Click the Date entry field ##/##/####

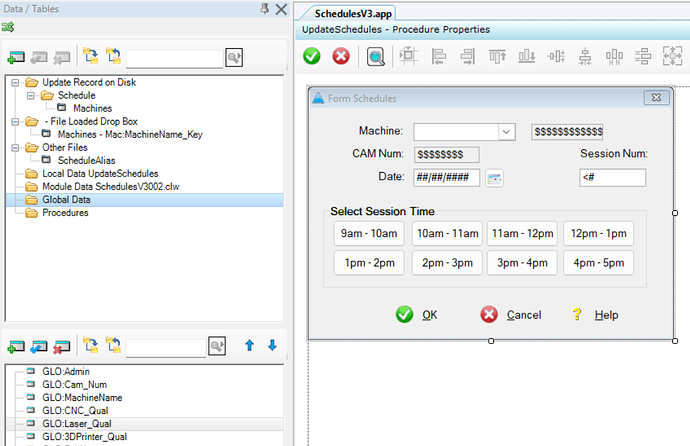(x=446, y=178)
